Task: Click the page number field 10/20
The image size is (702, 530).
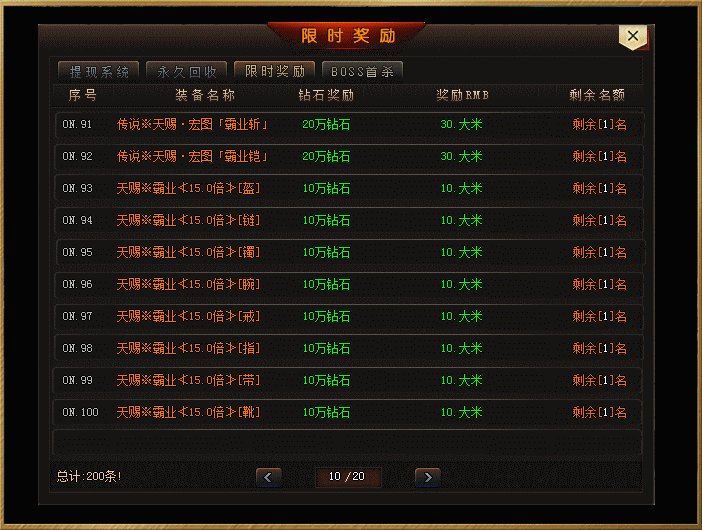Action: [x=347, y=477]
